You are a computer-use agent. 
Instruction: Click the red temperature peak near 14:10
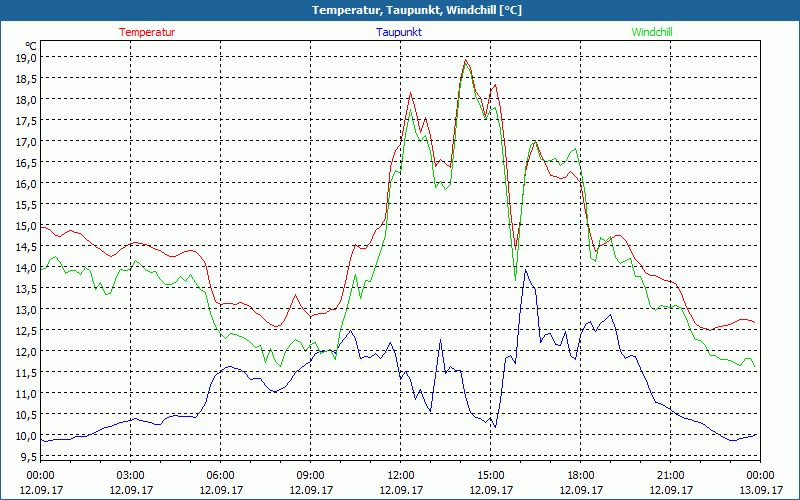click(x=465, y=60)
